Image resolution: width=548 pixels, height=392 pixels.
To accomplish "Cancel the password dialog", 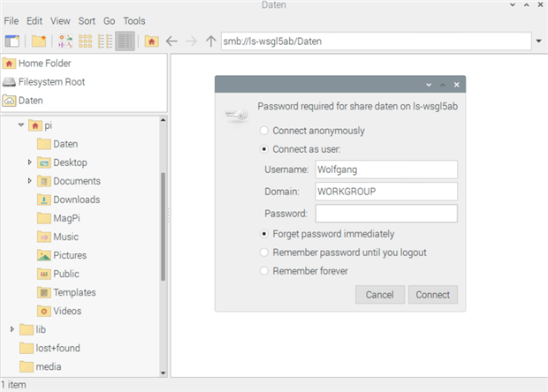I will [x=379, y=295].
